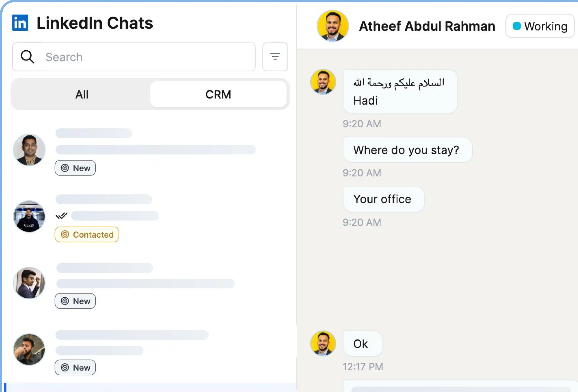Click the LinkedIn logo icon

coord(20,23)
